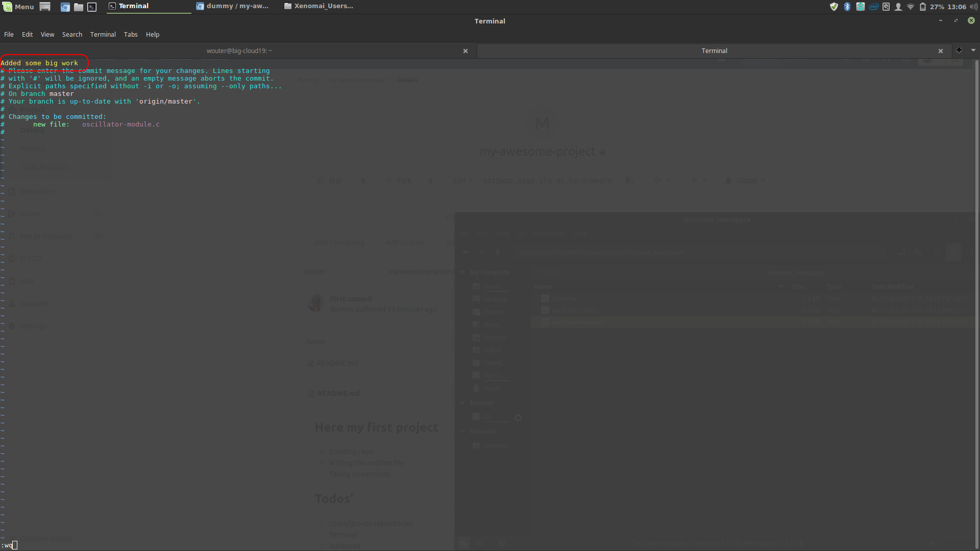The width and height of the screenshot is (980, 551).
Task: Open the terminal File menu
Action: 9,34
